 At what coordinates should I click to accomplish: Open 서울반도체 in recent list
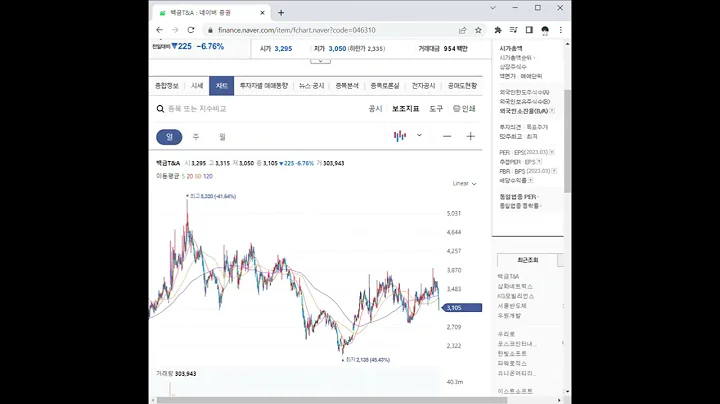coord(512,306)
